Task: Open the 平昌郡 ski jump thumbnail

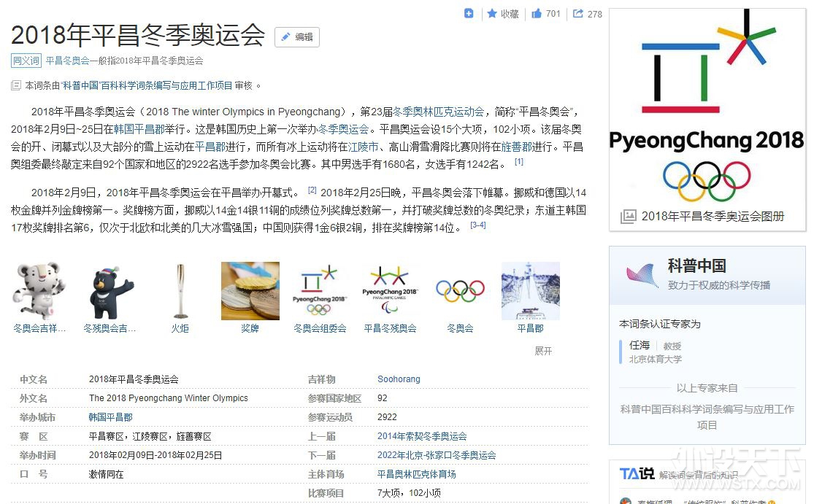Action: click(531, 291)
